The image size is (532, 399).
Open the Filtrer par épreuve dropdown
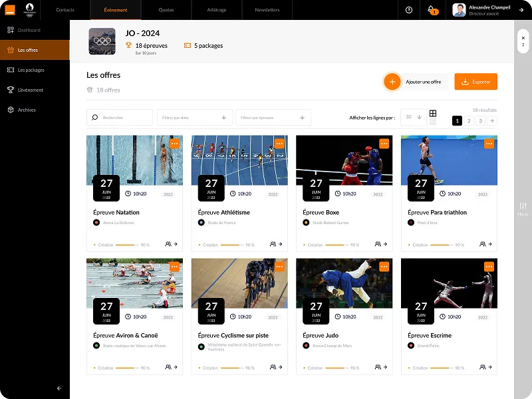[x=273, y=118]
